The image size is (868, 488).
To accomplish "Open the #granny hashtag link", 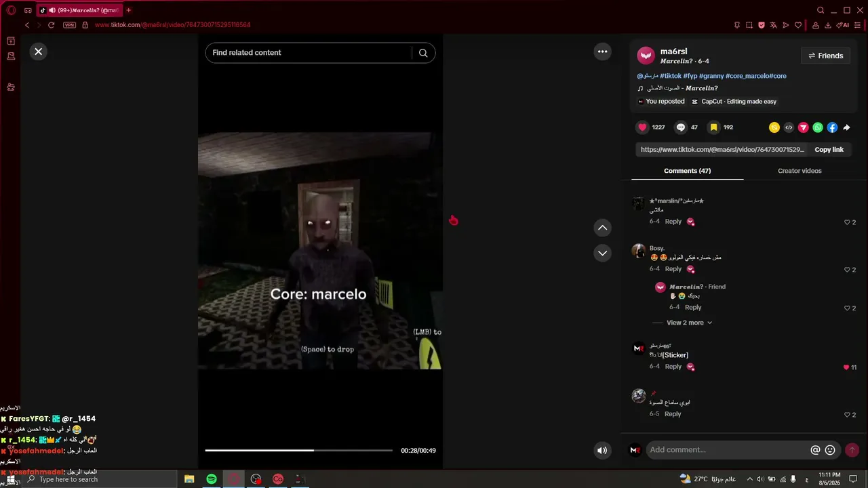I will click(711, 76).
